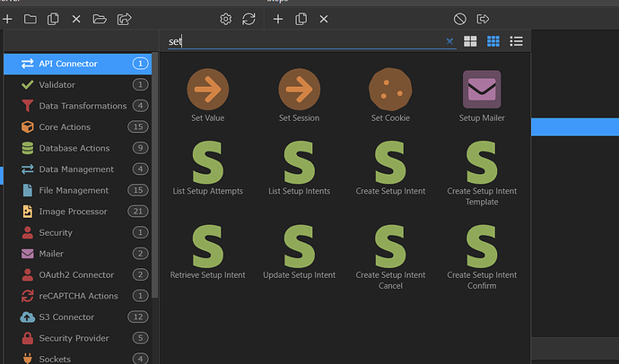This screenshot has width=619, height=364.
Task: Open the Data Management category
Action: tap(78, 169)
